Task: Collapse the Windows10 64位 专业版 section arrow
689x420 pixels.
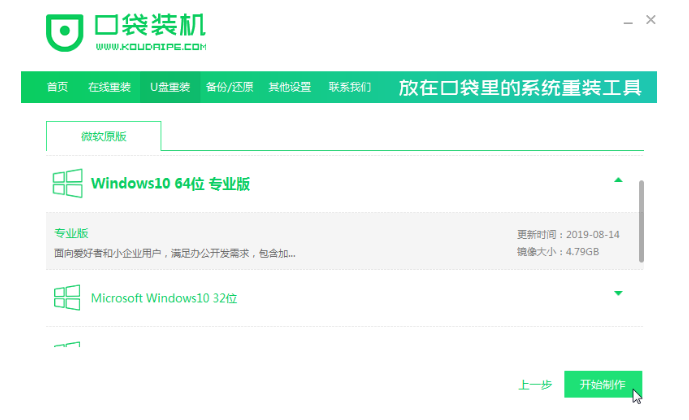Action: tap(618, 180)
